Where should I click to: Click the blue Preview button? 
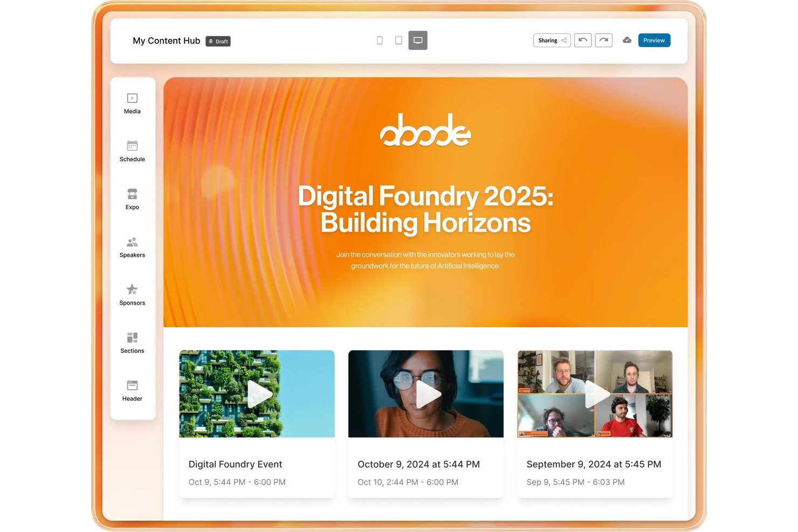click(654, 40)
